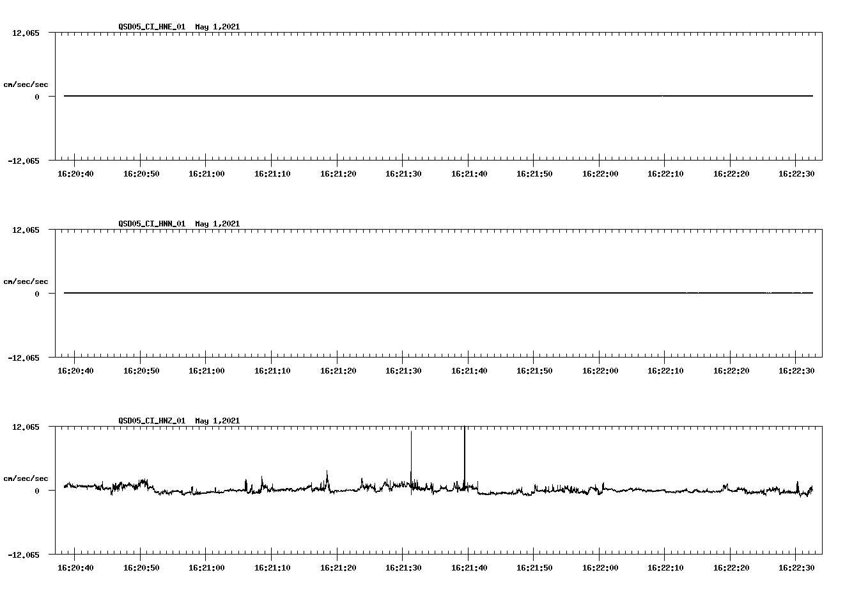Click the cm/sec/sec label of bottom plot
Image resolution: width=868 pixels, height=591 pixels.
click(26, 478)
